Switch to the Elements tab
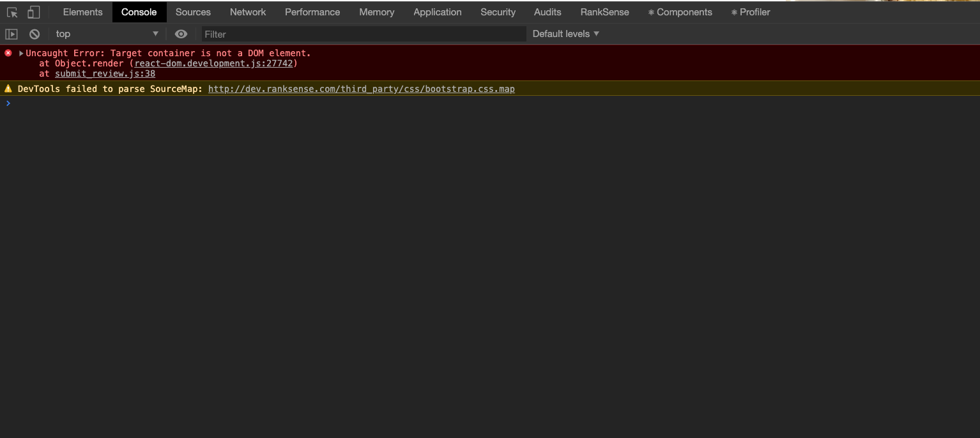This screenshot has width=980, height=438. [x=82, y=11]
